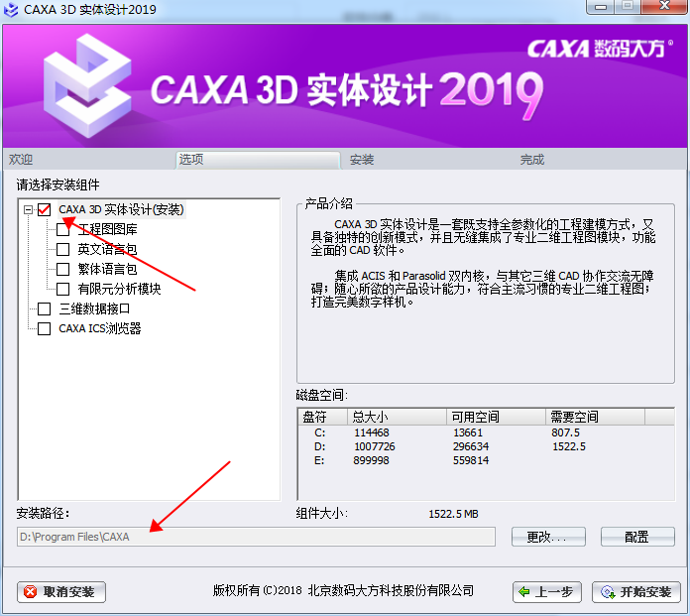Image resolution: width=690 pixels, height=616 pixels.
Task: Open the 配置 settings button
Action: tap(637, 537)
